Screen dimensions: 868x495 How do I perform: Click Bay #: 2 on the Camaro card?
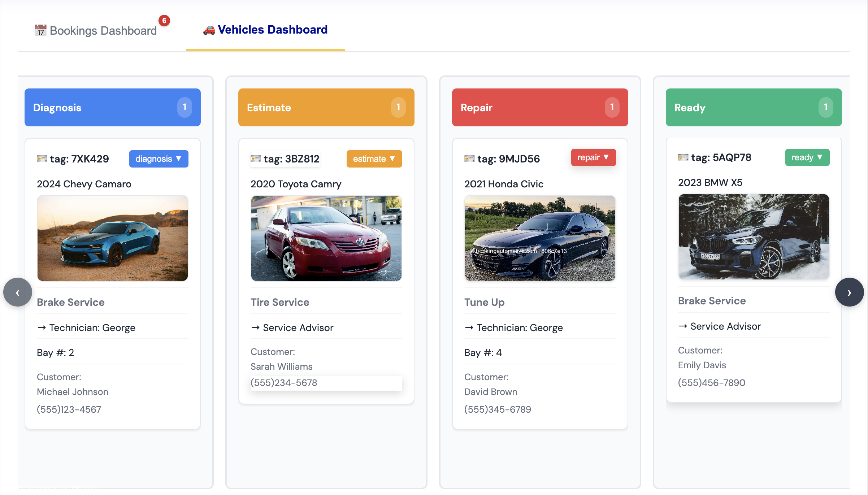56,352
